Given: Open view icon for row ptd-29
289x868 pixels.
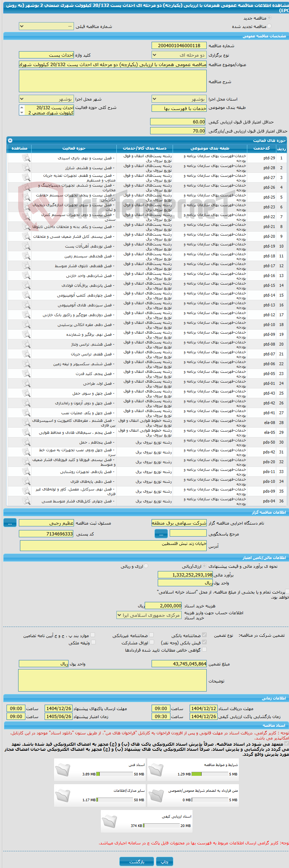Looking at the screenshot, I should pos(26,158).
